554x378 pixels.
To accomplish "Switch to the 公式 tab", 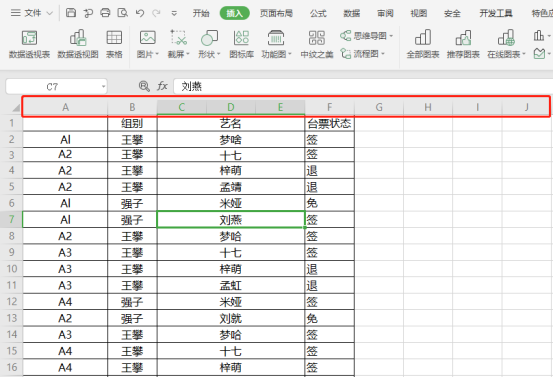I will 318,13.
